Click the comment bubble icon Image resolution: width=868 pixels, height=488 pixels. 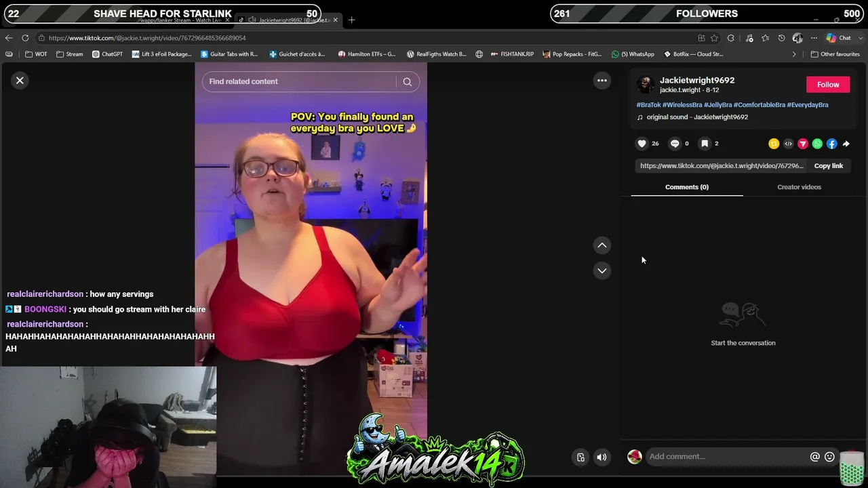tap(675, 144)
